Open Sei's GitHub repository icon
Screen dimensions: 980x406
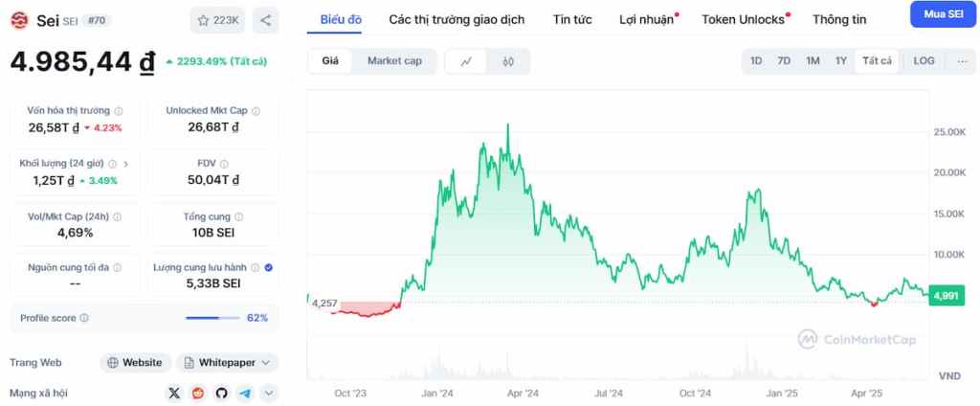pyautogui.click(x=222, y=393)
